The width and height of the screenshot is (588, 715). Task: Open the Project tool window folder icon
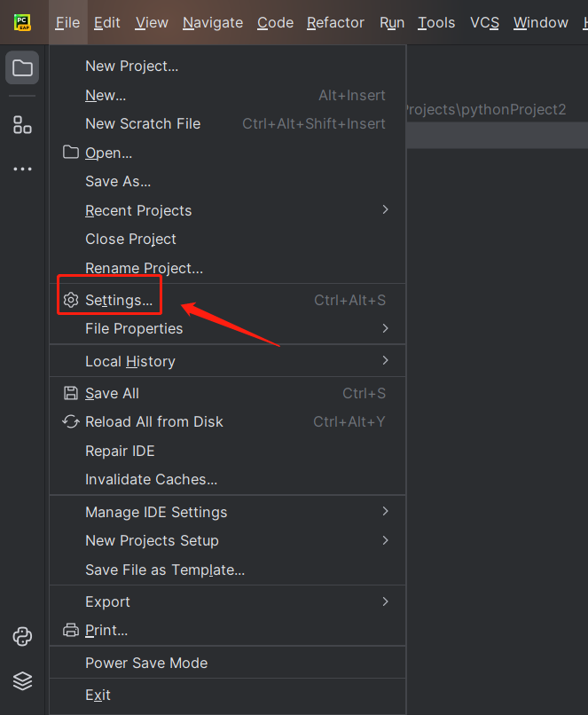click(22, 68)
